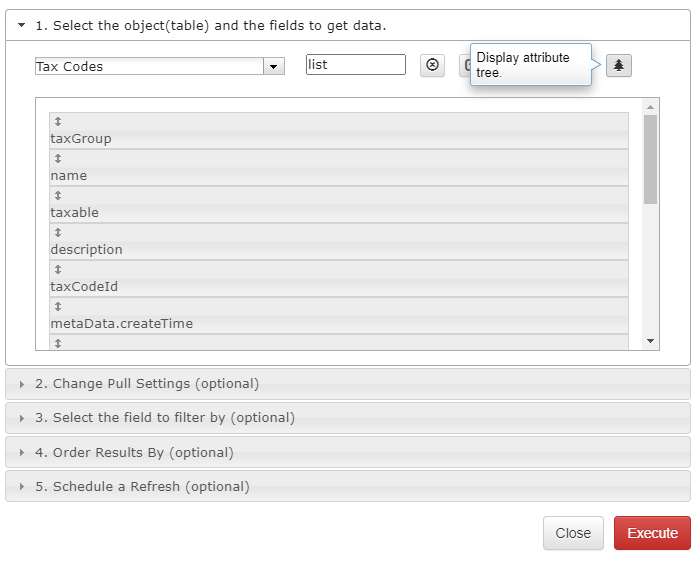Image resolution: width=700 pixels, height=562 pixels.
Task: Click the list text input field
Action: 356,65
